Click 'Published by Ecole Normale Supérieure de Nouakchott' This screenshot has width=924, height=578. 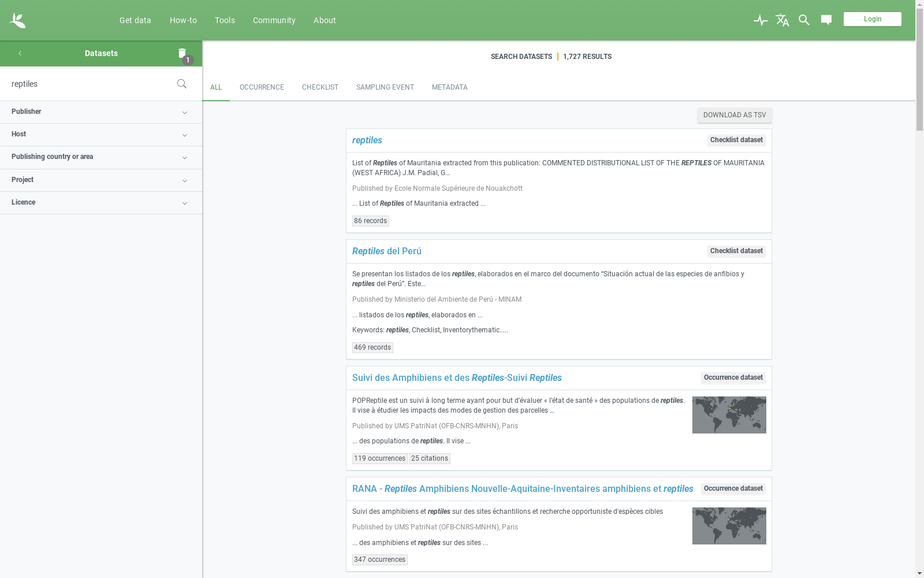[x=437, y=188]
